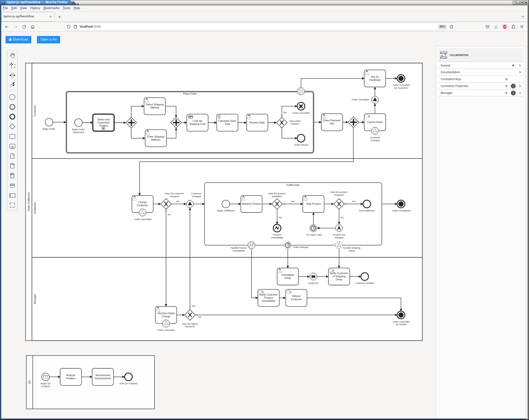Pick the gateway diamond in palette
529x420 pixels.
(x=12, y=127)
